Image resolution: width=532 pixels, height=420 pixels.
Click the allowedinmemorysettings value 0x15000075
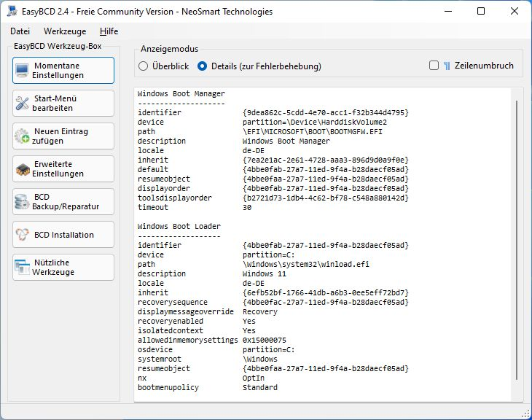click(x=265, y=340)
